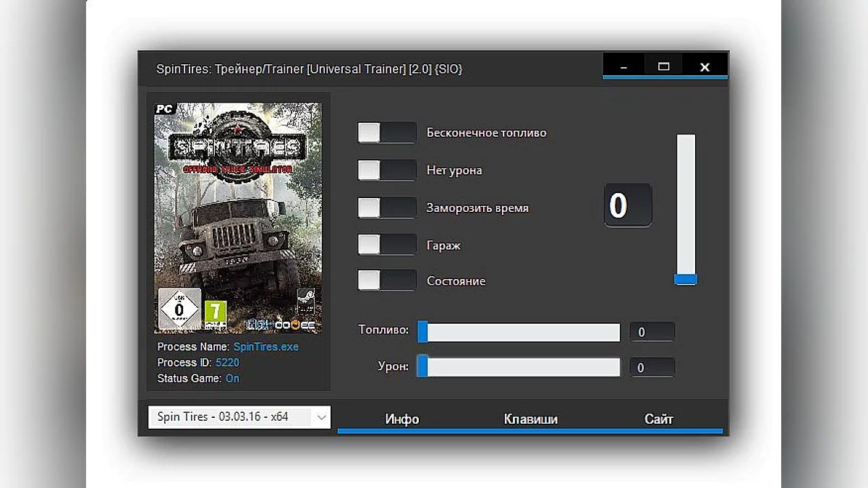Image resolution: width=868 pixels, height=488 pixels.
Task: Click the USK 0 age rating icon
Action: [x=179, y=307]
